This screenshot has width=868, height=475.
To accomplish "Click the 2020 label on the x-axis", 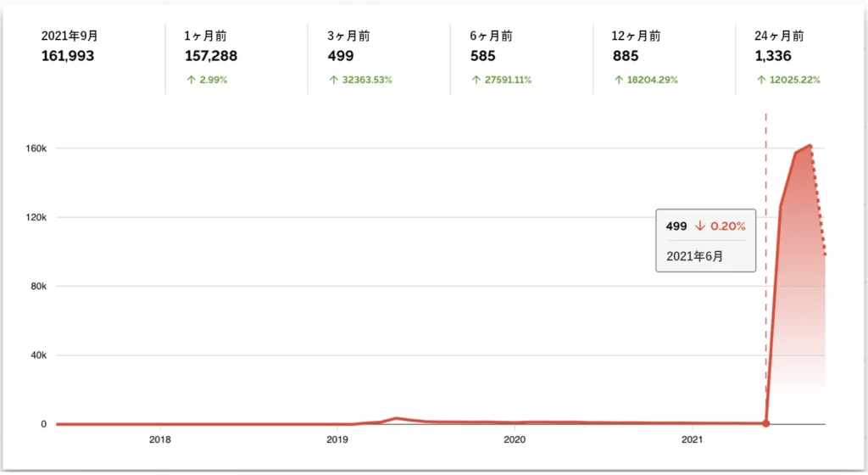I will coord(515,440).
